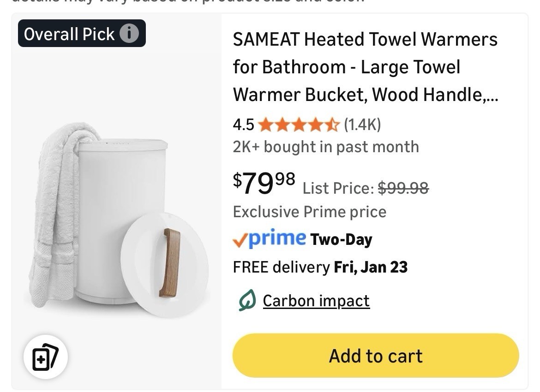Open the Carbon impact link

316,301
